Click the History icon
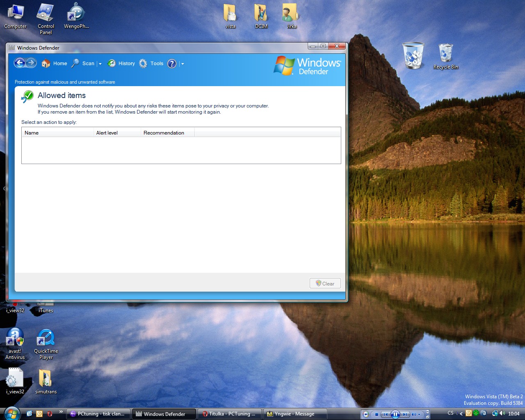525x420 pixels. [x=112, y=64]
